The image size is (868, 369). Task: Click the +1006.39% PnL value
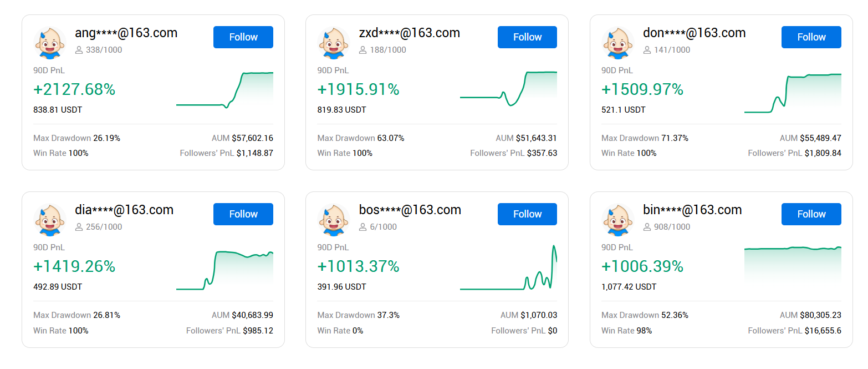pyautogui.click(x=642, y=266)
